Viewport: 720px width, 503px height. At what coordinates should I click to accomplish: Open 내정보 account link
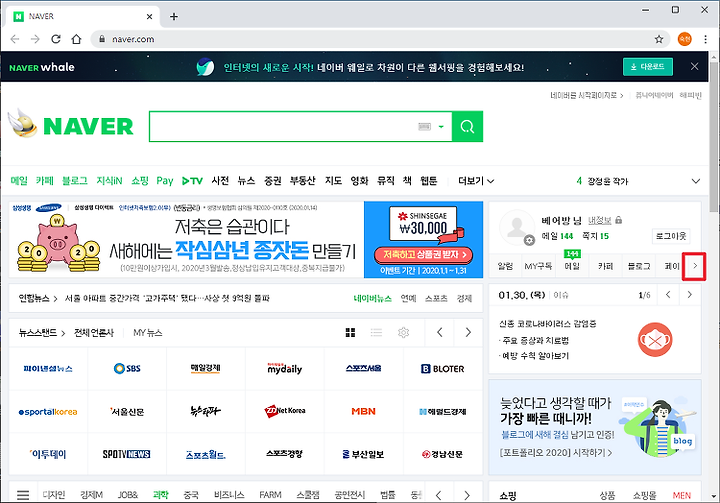(x=600, y=220)
